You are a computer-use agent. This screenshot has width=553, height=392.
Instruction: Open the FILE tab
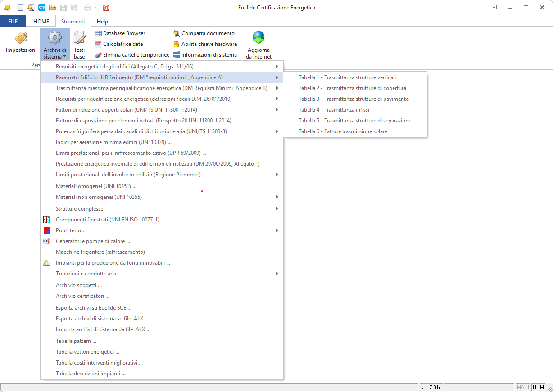(13, 22)
